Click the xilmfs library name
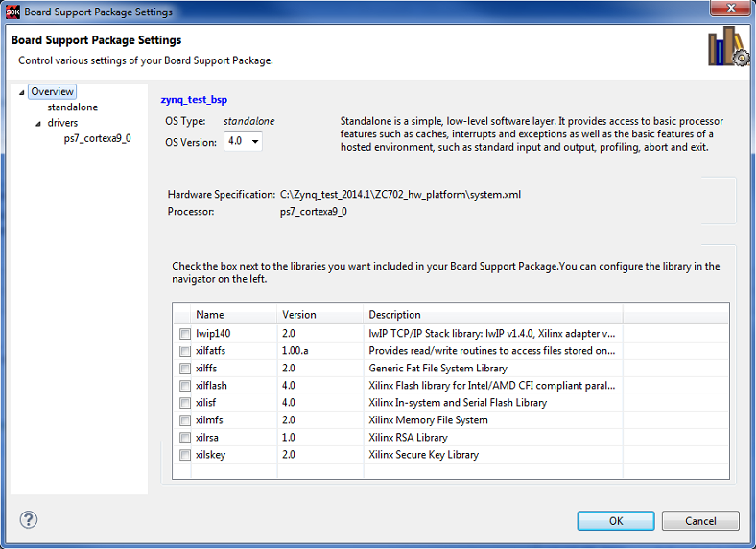756x549 pixels. coord(209,420)
